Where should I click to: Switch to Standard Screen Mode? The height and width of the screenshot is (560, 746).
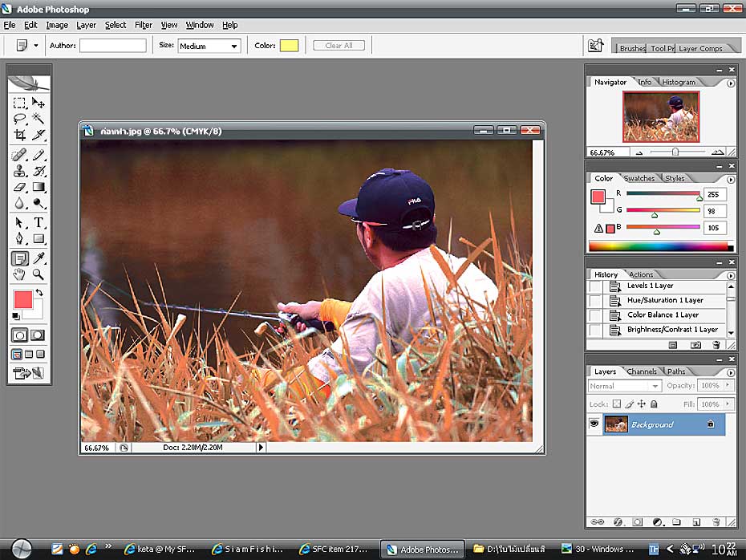pyautogui.click(x=17, y=354)
